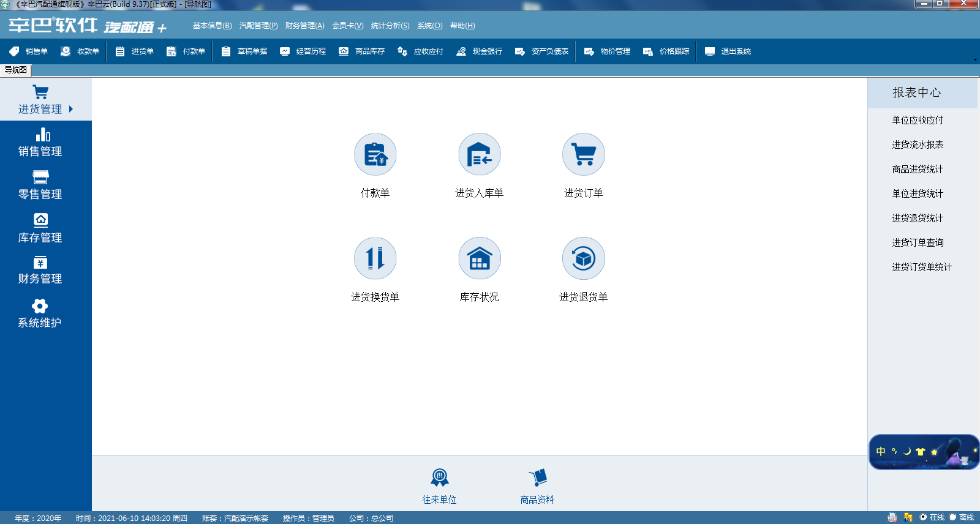Open 会员卡(V) menu
The image size is (980, 524).
point(348,26)
